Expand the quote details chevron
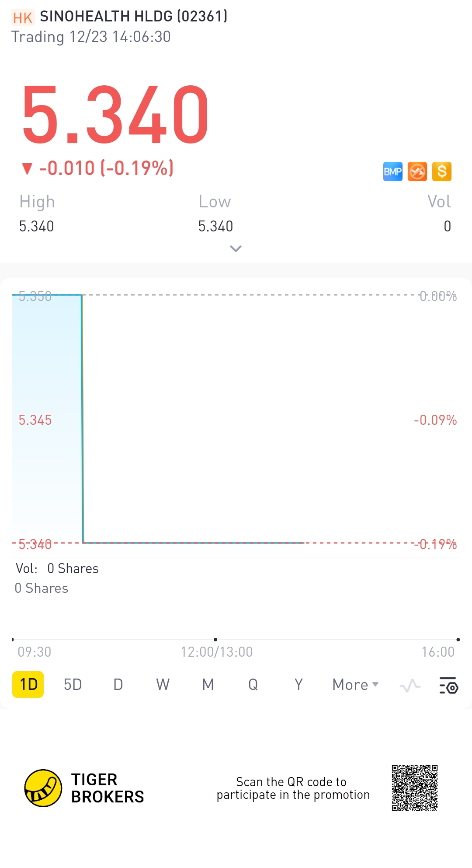 click(x=236, y=248)
